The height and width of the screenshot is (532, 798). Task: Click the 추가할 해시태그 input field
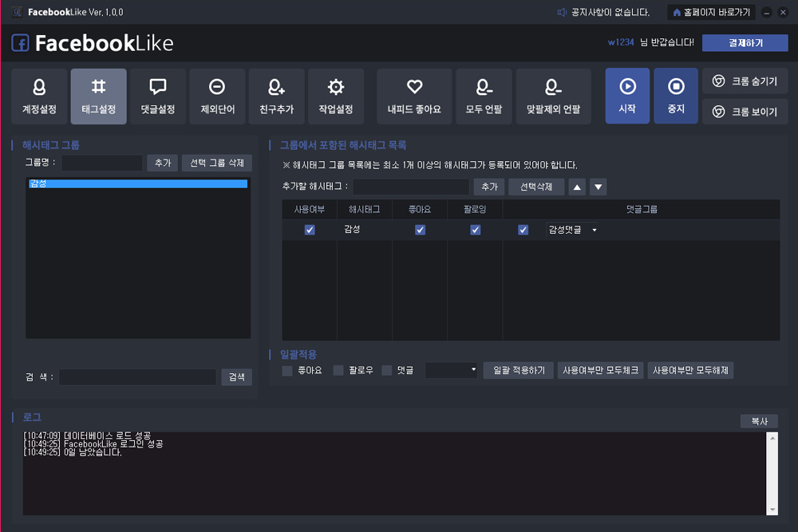pyautogui.click(x=411, y=187)
